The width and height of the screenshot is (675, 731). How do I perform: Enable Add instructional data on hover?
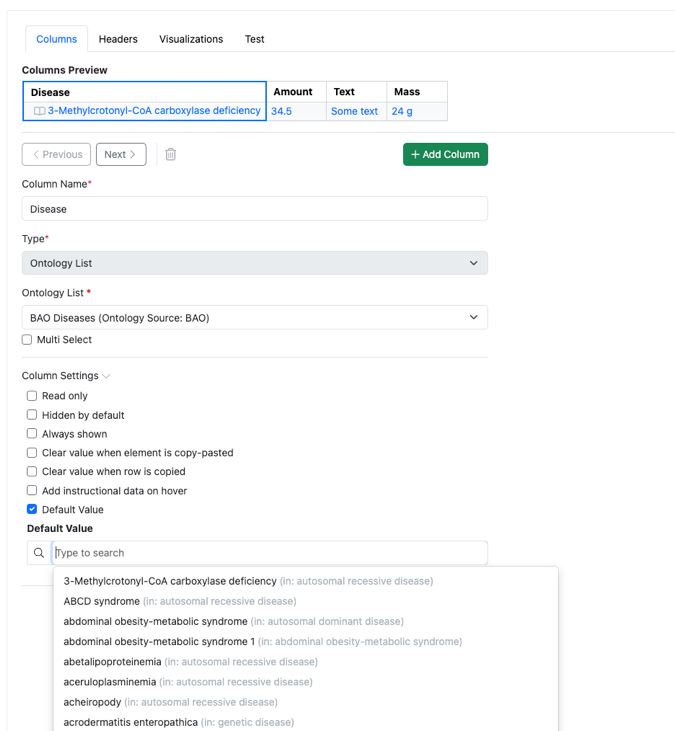point(32,490)
